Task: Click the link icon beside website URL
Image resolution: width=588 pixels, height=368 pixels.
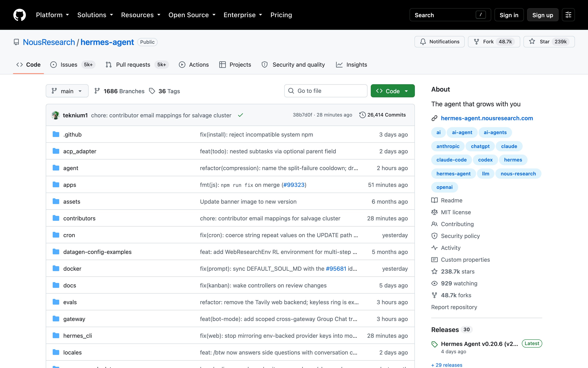Action: 434,118
